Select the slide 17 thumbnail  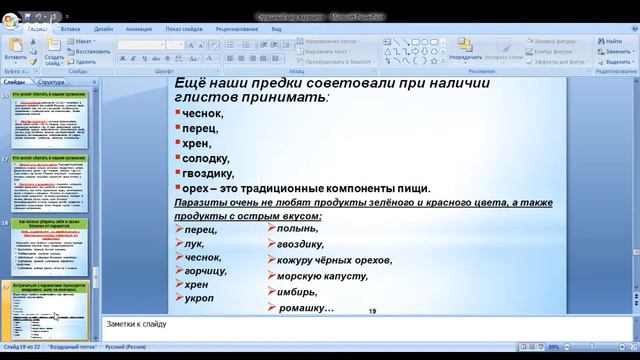[50, 184]
